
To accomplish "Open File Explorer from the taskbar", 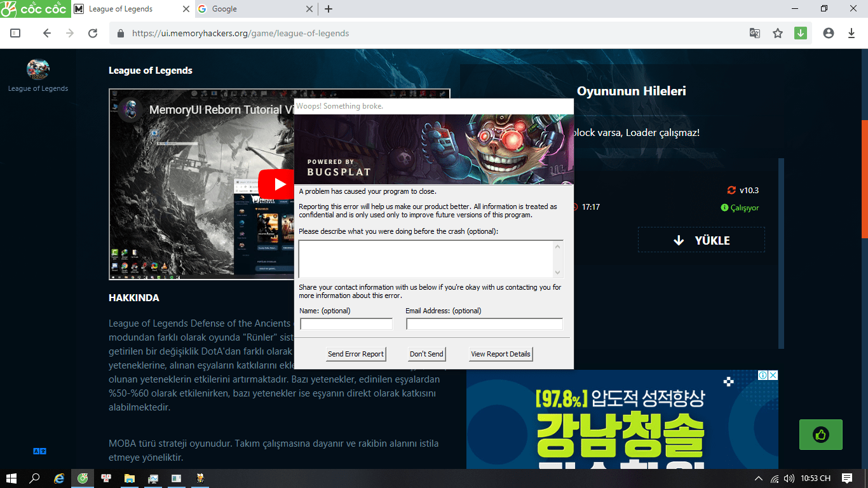I will click(x=130, y=478).
